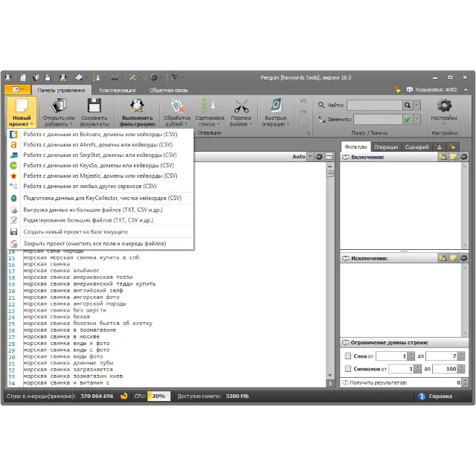476x476 pixels.
Task: Open the Операции tab in right panel
Action: (x=386, y=147)
